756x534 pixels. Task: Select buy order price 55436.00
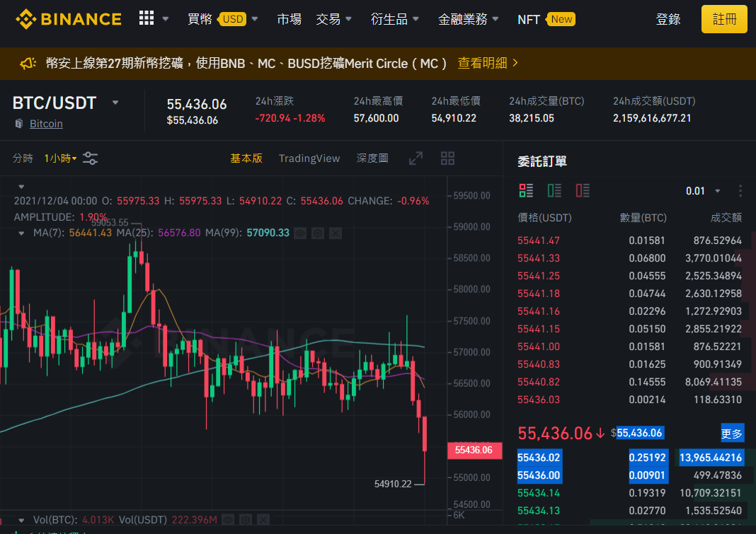(539, 475)
